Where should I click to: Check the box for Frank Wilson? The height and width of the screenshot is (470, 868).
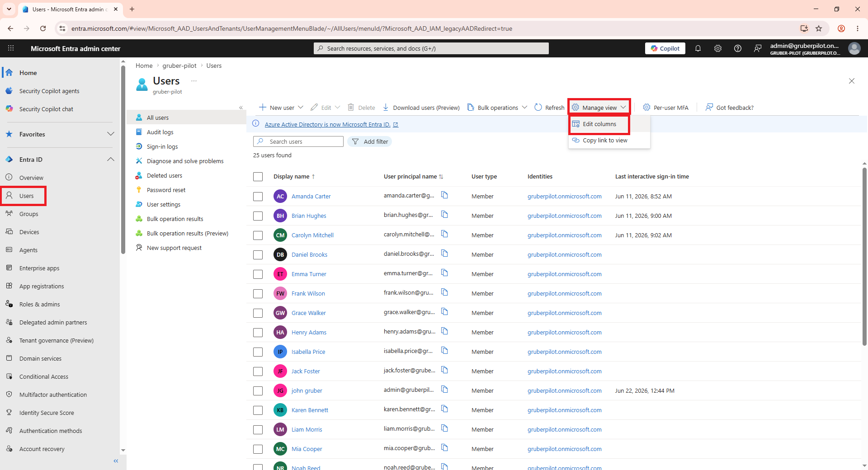258,294
